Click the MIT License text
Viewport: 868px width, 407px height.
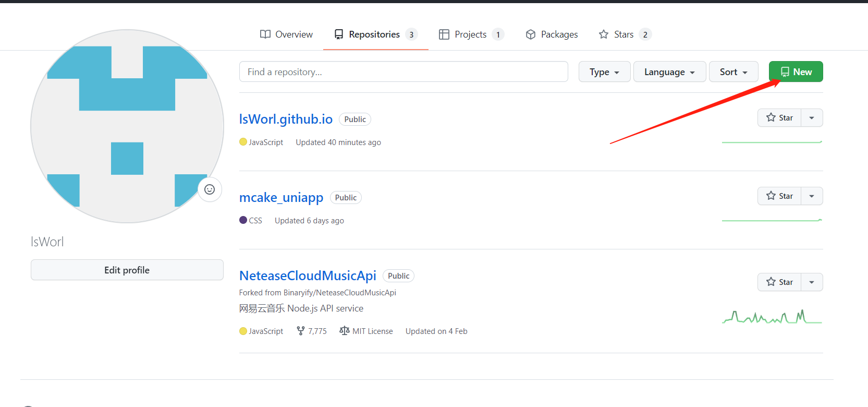tap(373, 331)
